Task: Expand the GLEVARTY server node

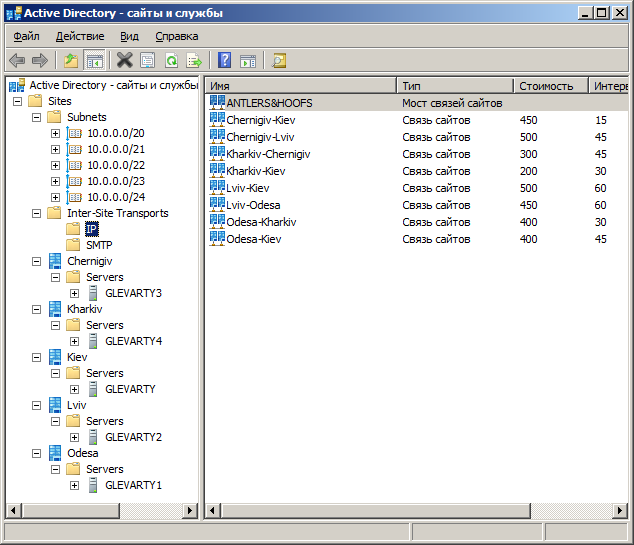Action: 74,390
